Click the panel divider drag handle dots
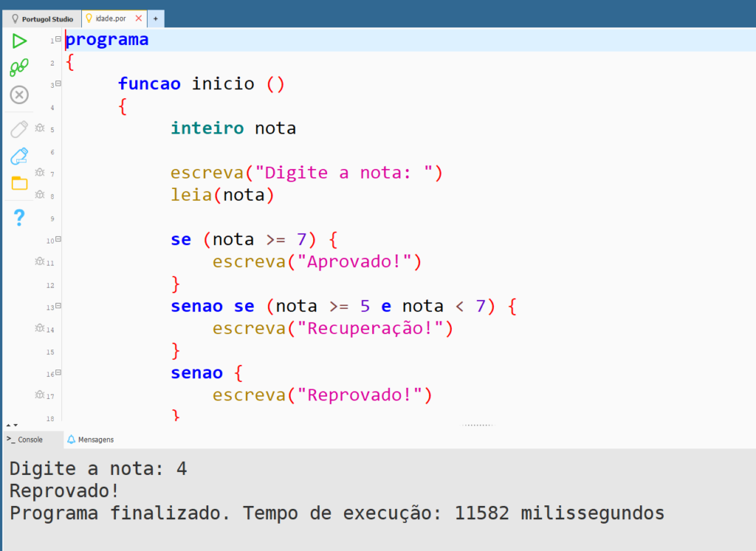 pyautogui.click(x=477, y=426)
